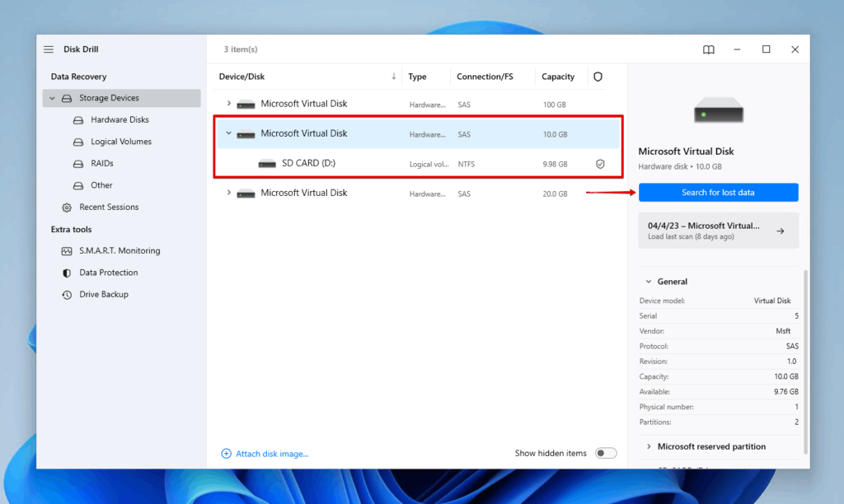The height and width of the screenshot is (504, 844).
Task: Open the hamburger menu
Action: 49,49
